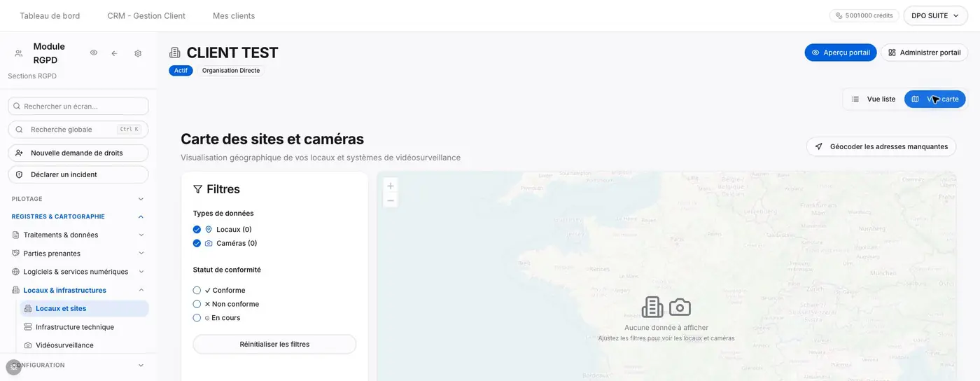The image size is (980, 381).
Task: Click the Caméras camera icon in filters
Action: [209, 244]
